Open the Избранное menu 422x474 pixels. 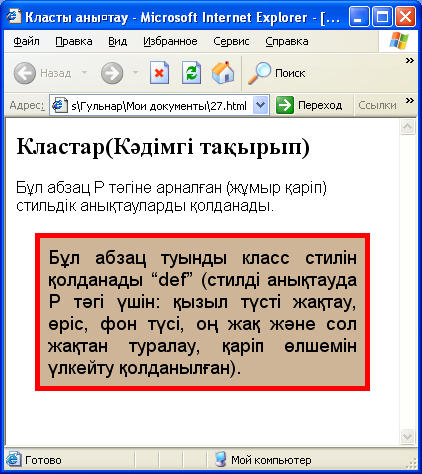(x=170, y=41)
